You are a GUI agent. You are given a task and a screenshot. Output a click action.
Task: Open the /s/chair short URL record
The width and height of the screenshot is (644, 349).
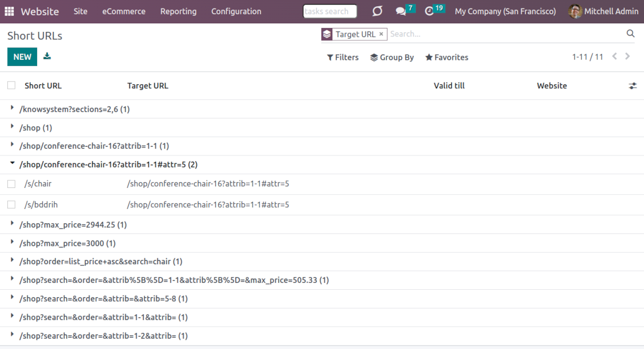point(38,184)
